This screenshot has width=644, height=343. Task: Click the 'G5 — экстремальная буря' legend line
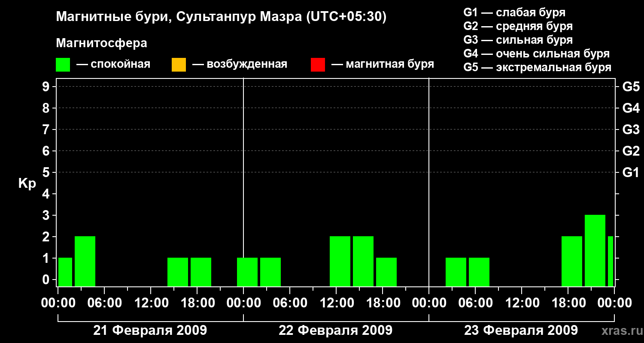(538, 67)
